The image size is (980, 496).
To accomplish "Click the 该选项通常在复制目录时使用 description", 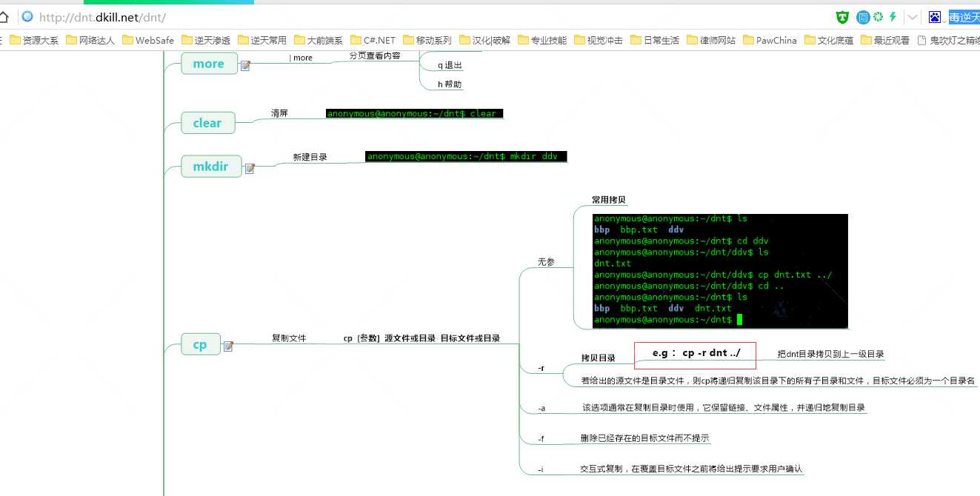I will click(724, 407).
